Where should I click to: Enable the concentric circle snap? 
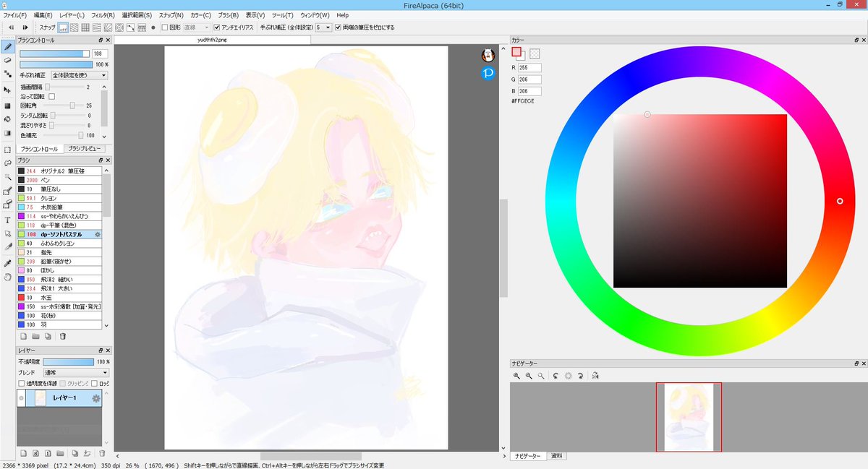tap(119, 27)
